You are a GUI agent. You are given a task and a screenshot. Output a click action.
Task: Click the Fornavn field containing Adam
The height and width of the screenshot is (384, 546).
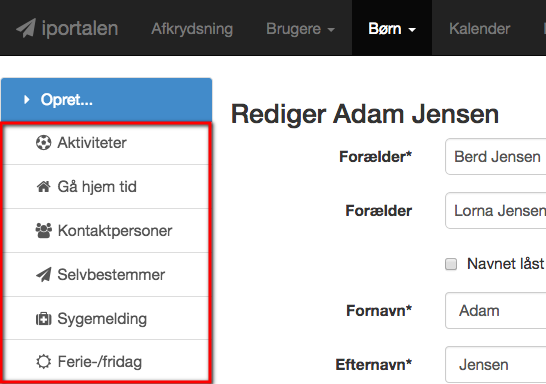click(x=496, y=311)
